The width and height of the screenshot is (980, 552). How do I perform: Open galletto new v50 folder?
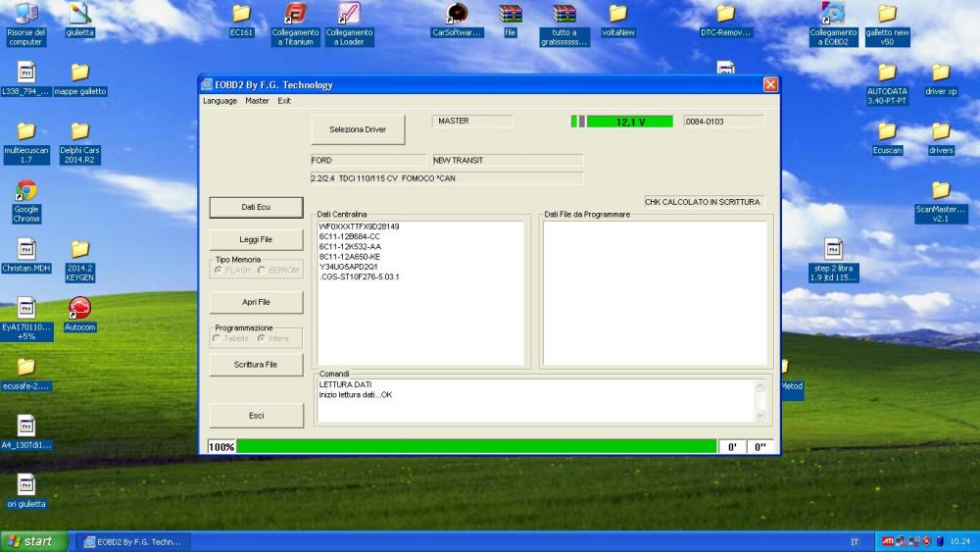pos(887,24)
